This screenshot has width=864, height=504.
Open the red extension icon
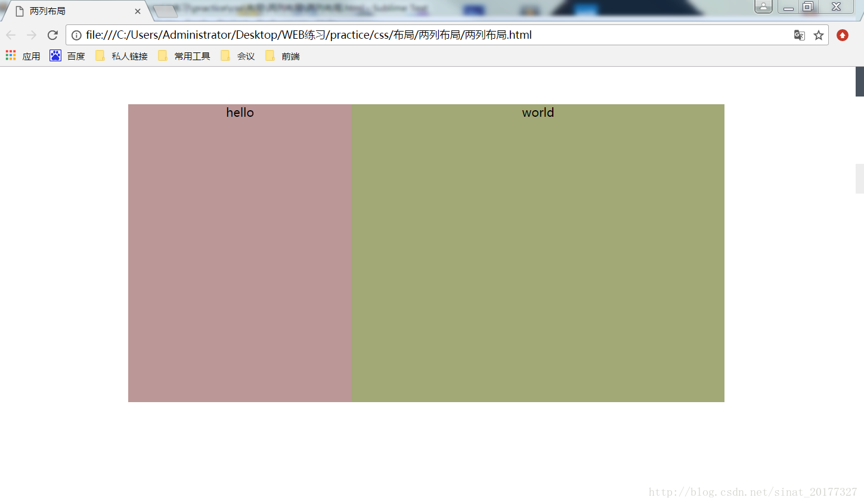coord(843,35)
